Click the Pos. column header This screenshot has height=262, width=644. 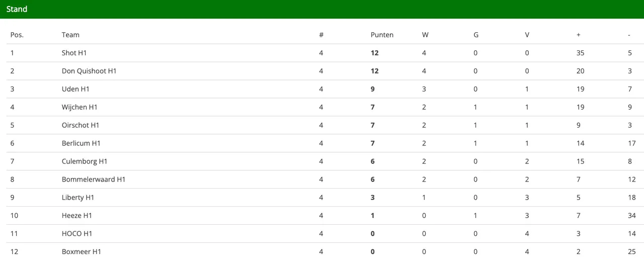click(17, 35)
